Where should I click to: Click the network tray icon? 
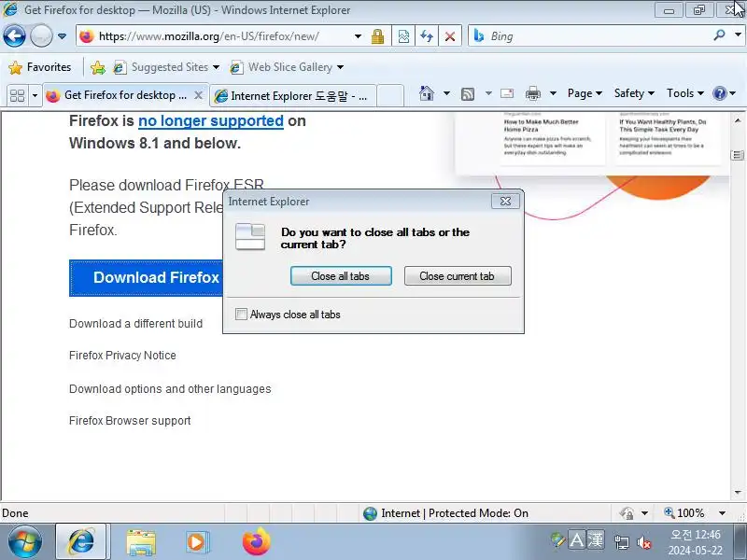(621, 542)
